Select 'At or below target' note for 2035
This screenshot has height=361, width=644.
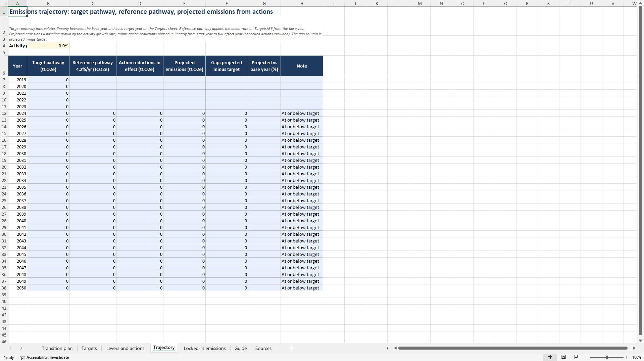click(x=302, y=187)
